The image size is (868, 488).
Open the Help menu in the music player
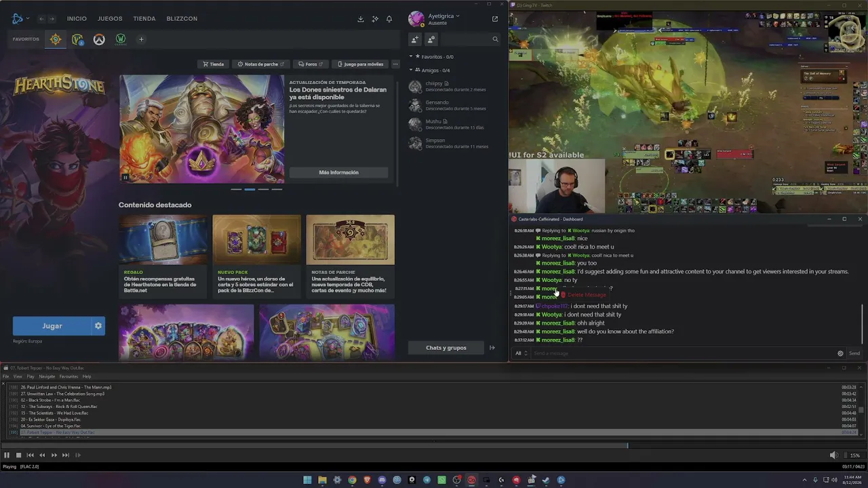[x=87, y=376]
